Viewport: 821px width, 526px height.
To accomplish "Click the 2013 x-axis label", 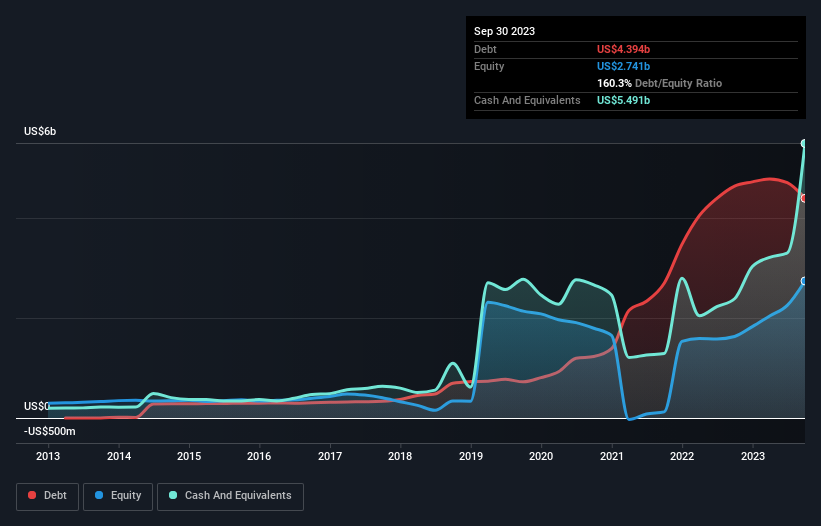I will click(x=48, y=456).
